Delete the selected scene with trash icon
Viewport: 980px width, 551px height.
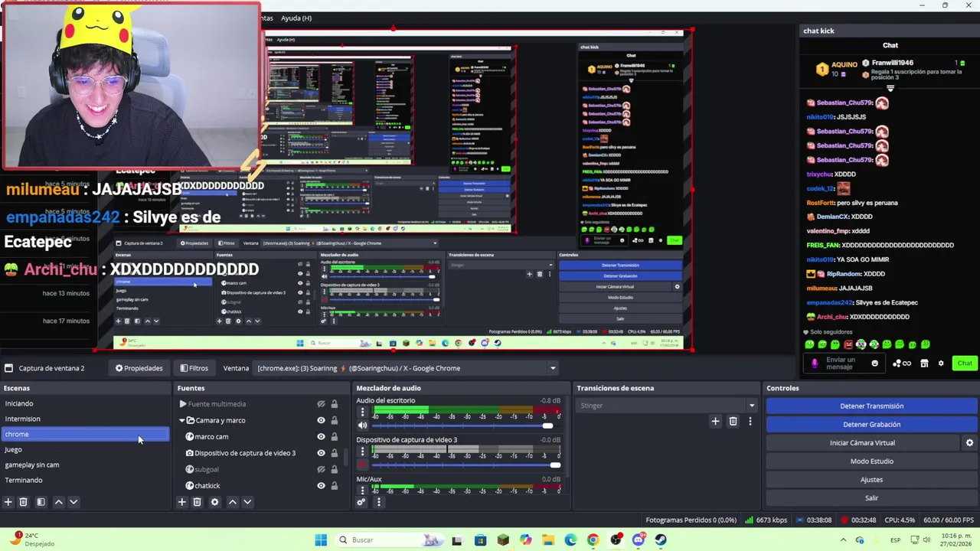pos(23,502)
